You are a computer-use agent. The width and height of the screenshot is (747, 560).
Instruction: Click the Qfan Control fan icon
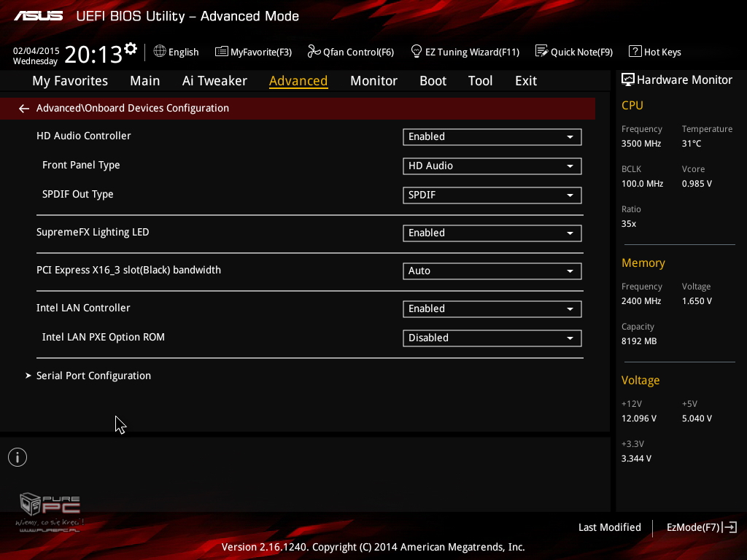(314, 51)
